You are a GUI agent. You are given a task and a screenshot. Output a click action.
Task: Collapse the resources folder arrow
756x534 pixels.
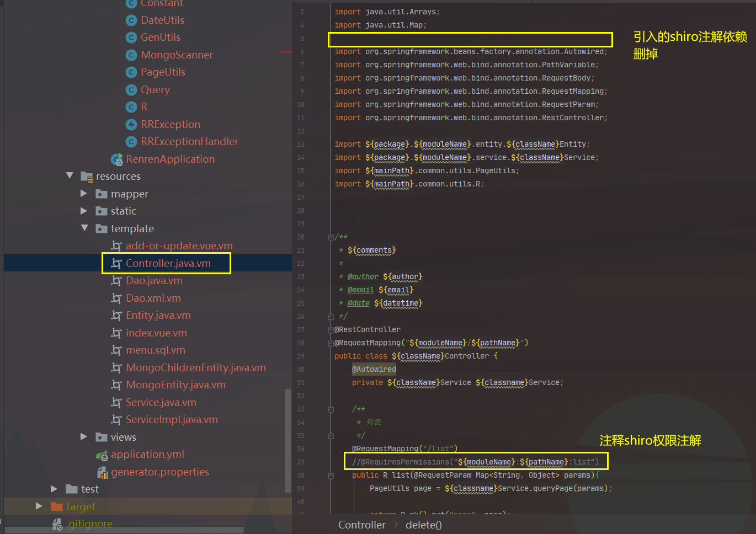(x=70, y=176)
